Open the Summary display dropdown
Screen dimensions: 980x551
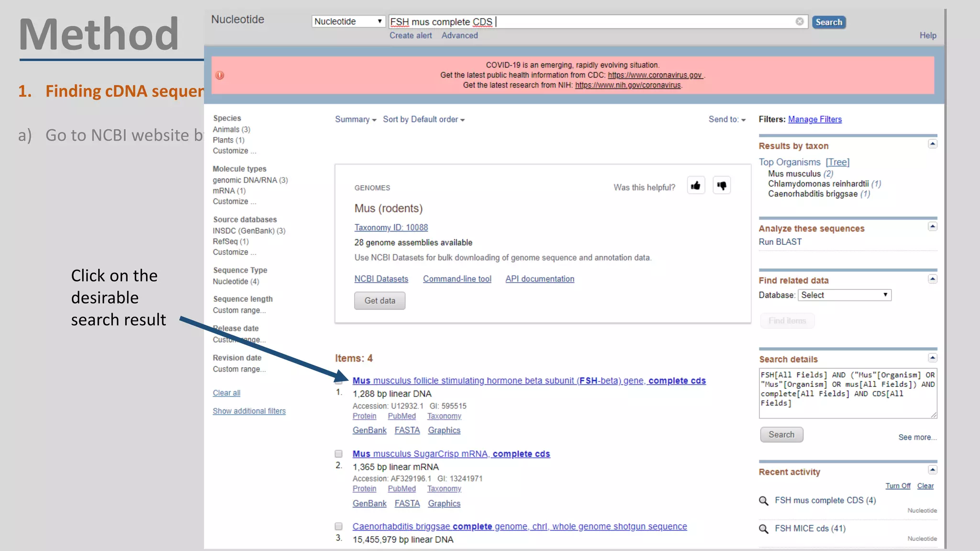tap(356, 120)
